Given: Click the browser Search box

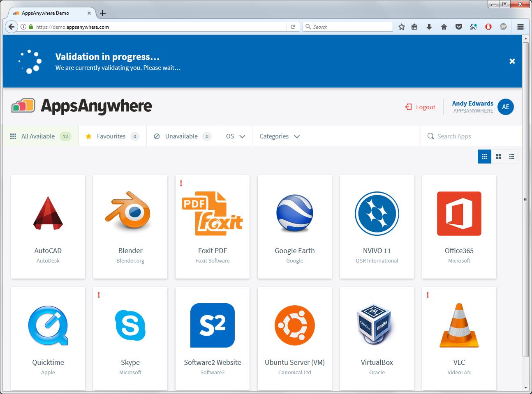Looking at the screenshot, I should coord(348,27).
